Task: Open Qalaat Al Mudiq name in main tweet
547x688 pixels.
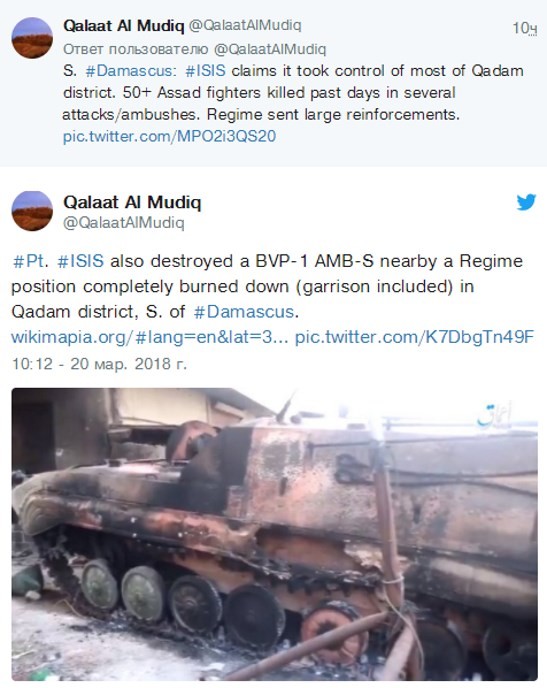Action: click(x=132, y=202)
